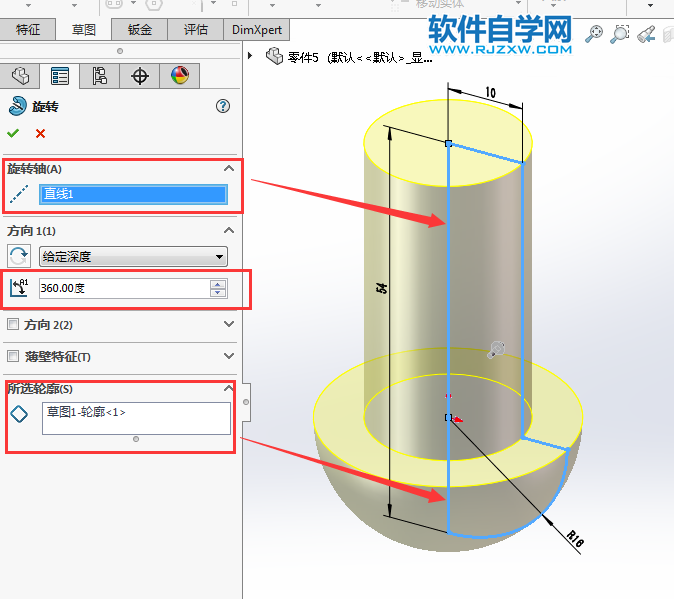Image resolution: width=674 pixels, height=599 pixels.
Task: Select the 直线1 axis selection box
Action: point(133,194)
